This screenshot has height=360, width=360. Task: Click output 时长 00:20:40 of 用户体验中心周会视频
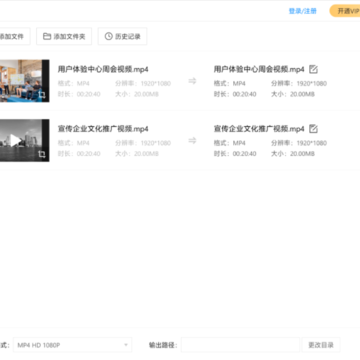(235, 94)
